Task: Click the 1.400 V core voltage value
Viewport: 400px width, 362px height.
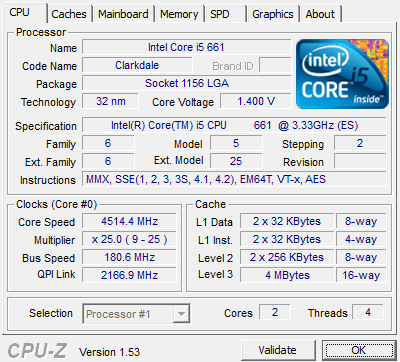Action: pos(256,101)
